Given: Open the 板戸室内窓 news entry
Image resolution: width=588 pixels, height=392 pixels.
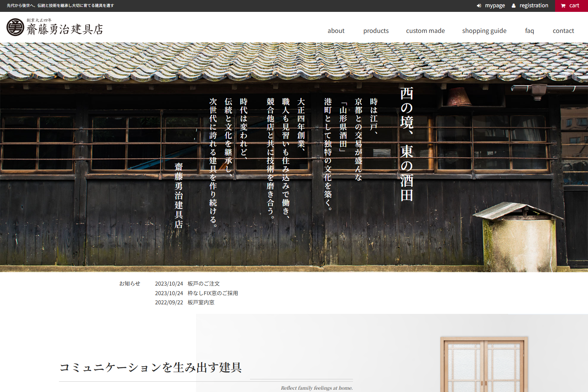Looking at the screenshot, I should point(201,302).
